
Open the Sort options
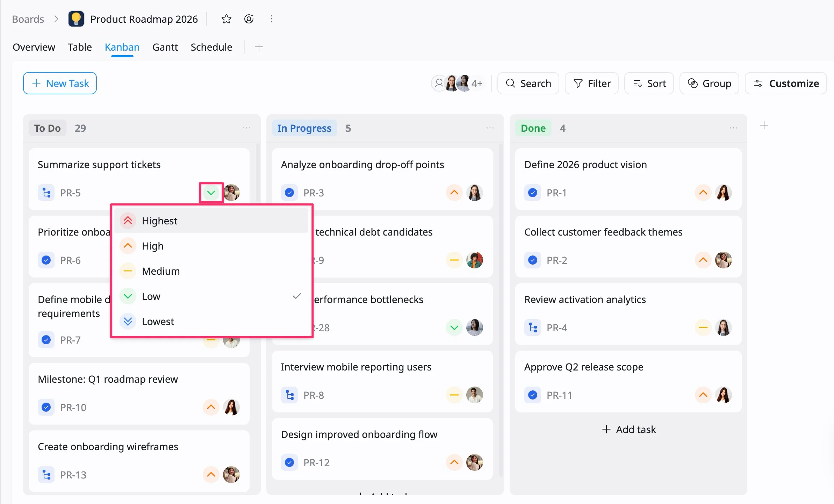[649, 83]
